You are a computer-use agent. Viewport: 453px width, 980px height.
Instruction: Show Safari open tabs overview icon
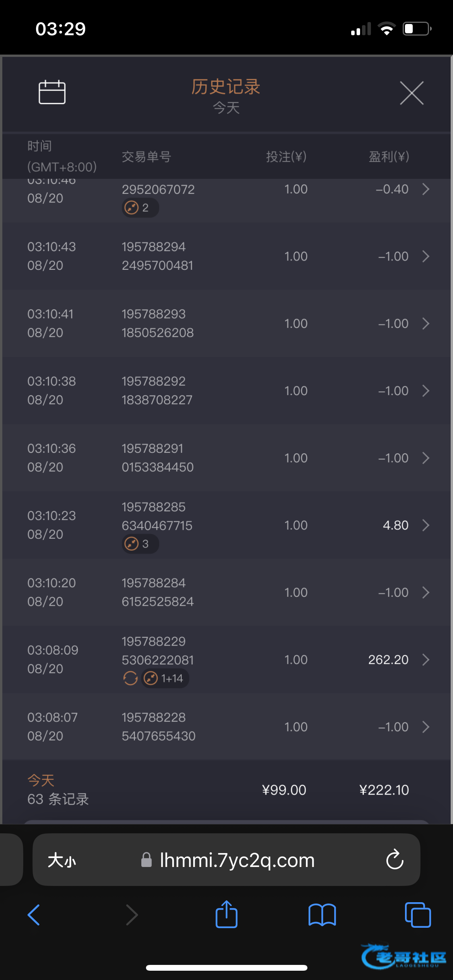[x=417, y=915]
